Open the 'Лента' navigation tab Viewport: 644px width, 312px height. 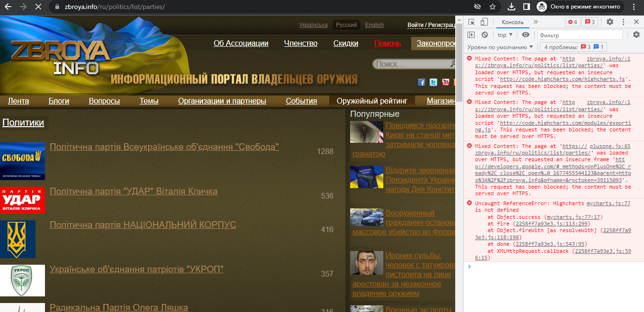(x=18, y=101)
